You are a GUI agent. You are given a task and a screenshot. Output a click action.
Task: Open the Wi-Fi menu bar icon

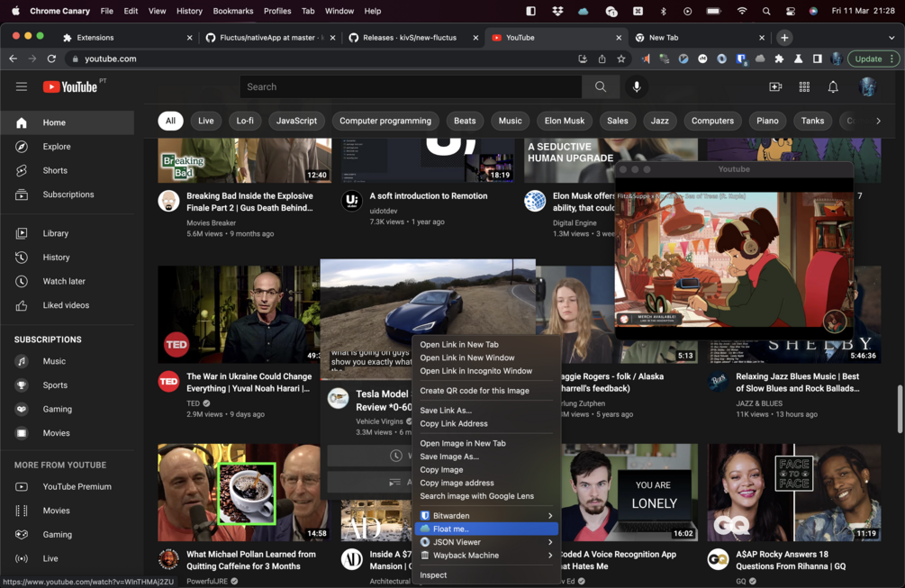(x=742, y=11)
